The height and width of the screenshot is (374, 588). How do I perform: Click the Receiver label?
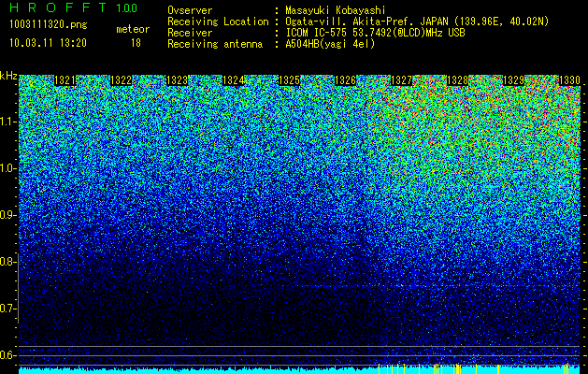pyautogui.click(x=190, y=33)
